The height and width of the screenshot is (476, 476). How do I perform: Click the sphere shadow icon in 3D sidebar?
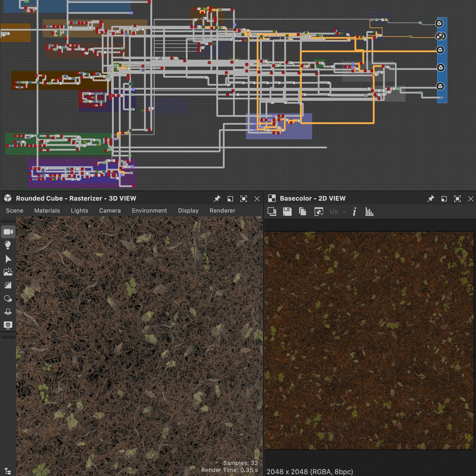[8, 298]
